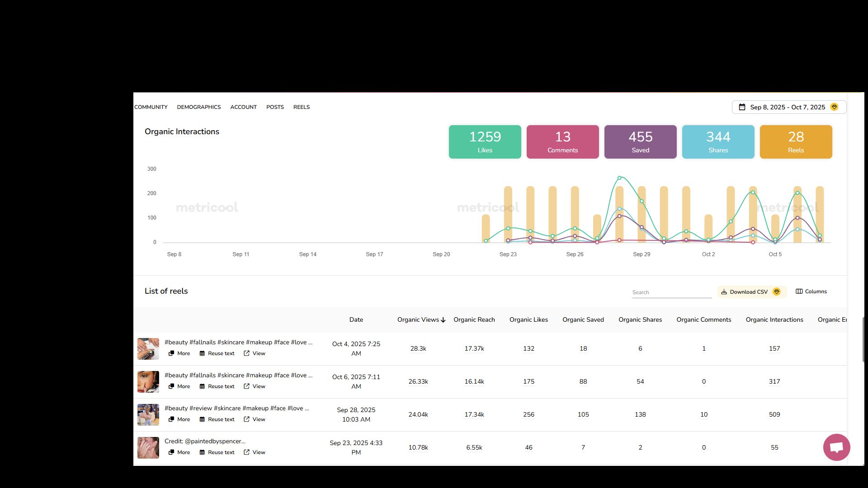The width and height of the screenshot is (868, 488).
Task: Toggle the Saved series card
Action: [640, 142]
